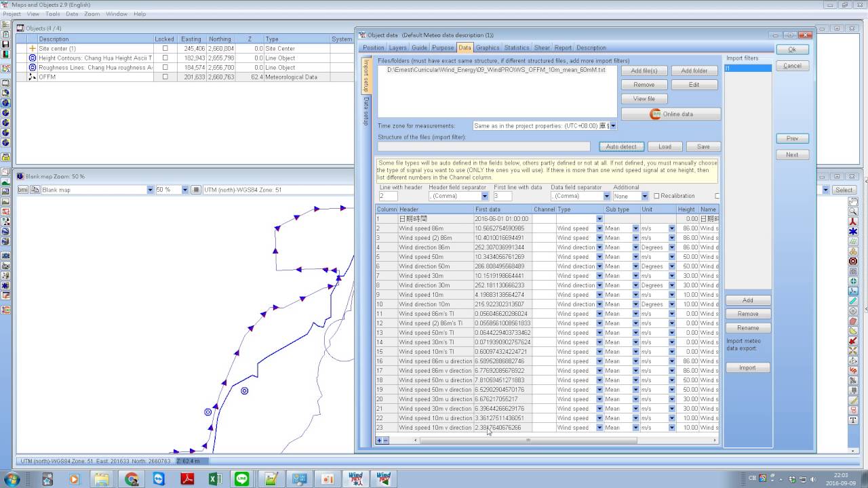
Task: Click the View file button
Action: click(644, 99)
